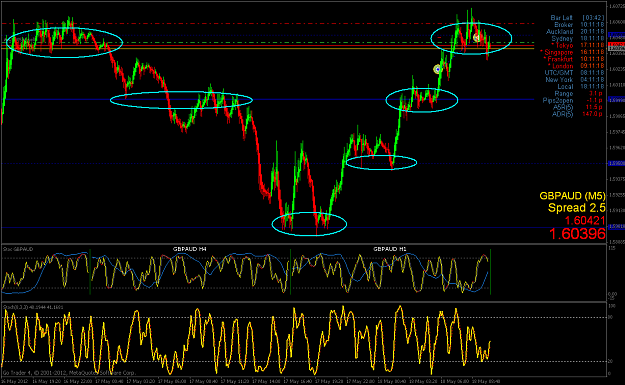Click the 1.60421 ask price text
This screenshot has width=625, height=385.
[x=585, y=220]
